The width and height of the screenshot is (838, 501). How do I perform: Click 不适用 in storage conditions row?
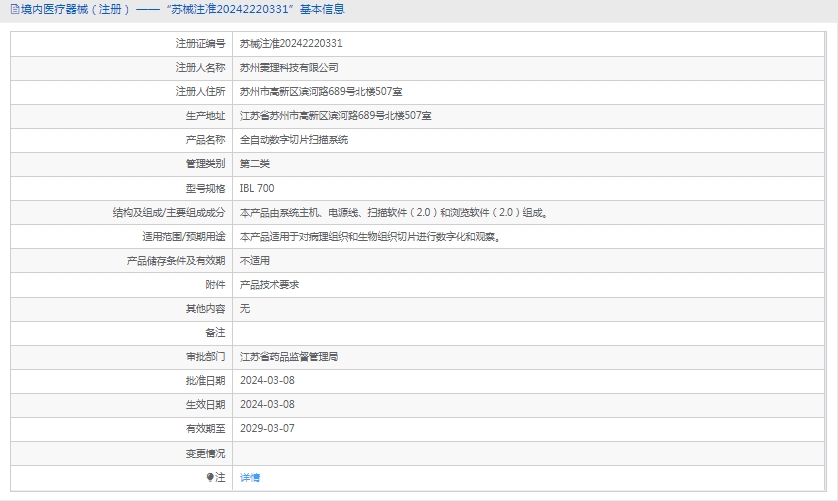pos(255,260)
